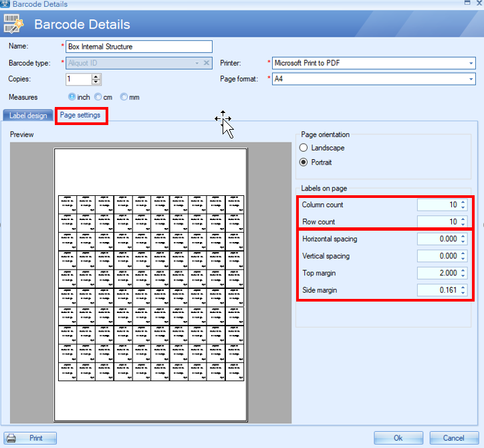Screen dimensions: 484x448
Task: Click the window icon in title bar
Action: [5, 4]
